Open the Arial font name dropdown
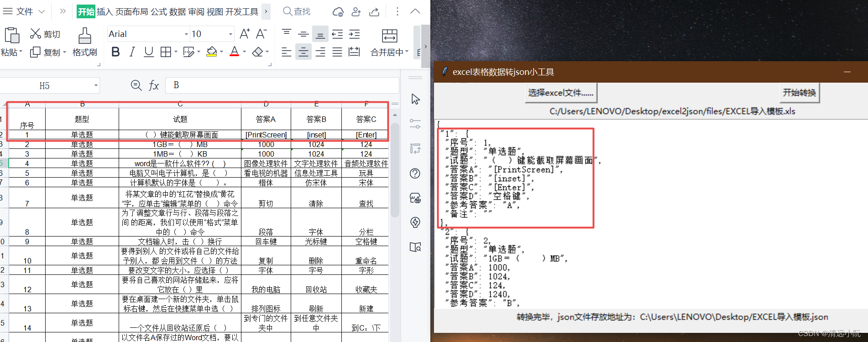This screenshot has height=342, width=868. coord(186,34)
